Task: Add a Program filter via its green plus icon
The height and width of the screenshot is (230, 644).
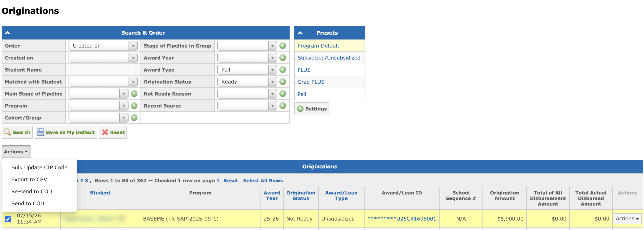Action: [x=134, y=106]
